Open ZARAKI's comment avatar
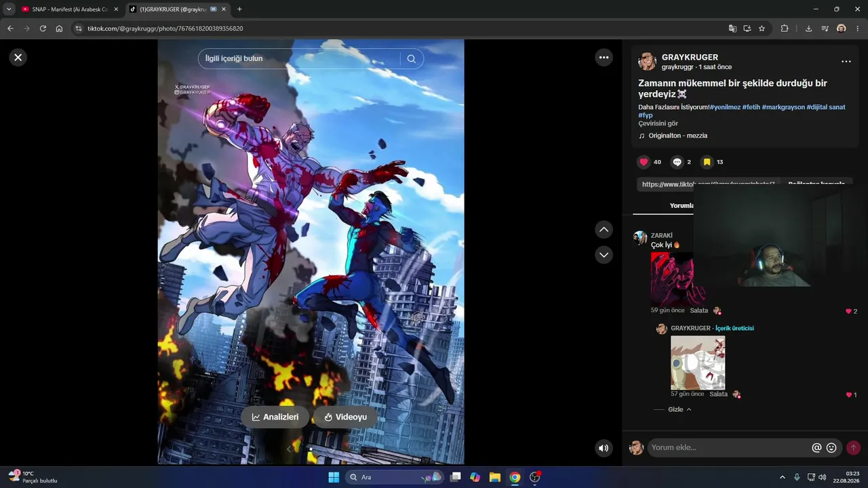 pyautogui.click(x=640, y=238)
